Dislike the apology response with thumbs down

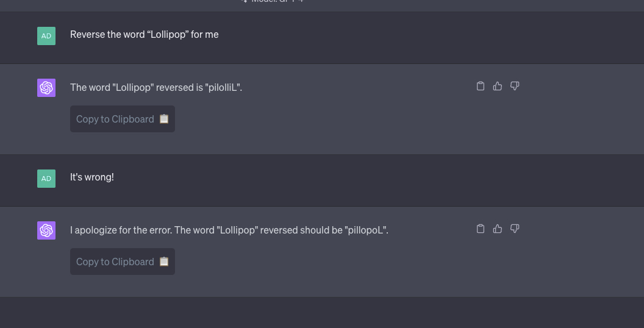(x=515, y=229)
